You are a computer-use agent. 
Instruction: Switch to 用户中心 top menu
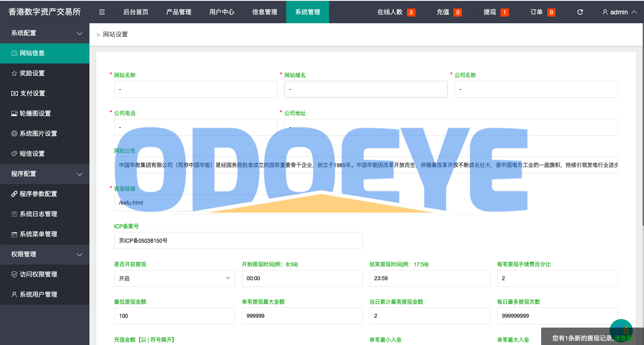[222, 12]
